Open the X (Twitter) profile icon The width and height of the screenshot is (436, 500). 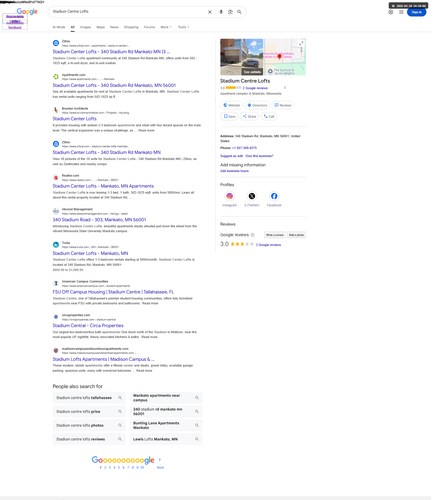click(252, 196)
